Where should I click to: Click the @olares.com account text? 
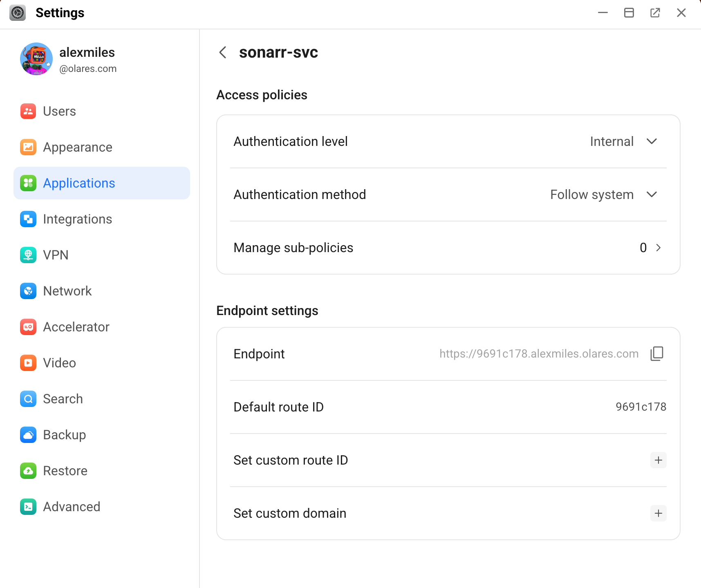tap(88, 69)
